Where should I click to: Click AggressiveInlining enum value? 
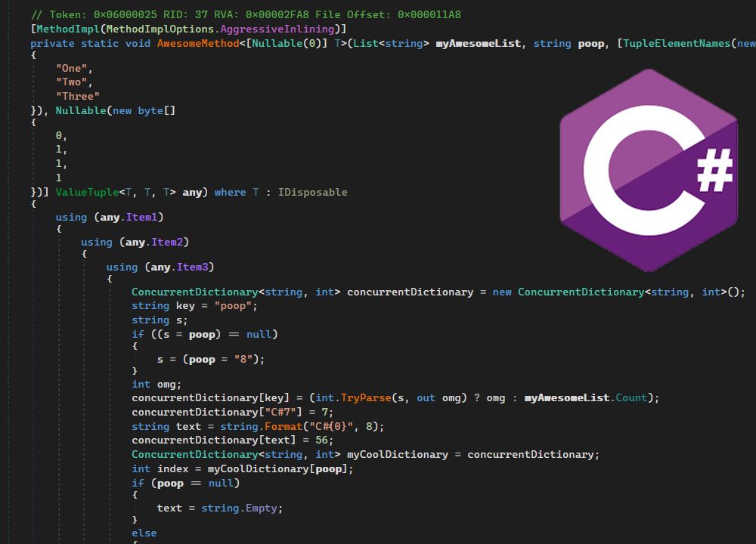click(277, 29)
